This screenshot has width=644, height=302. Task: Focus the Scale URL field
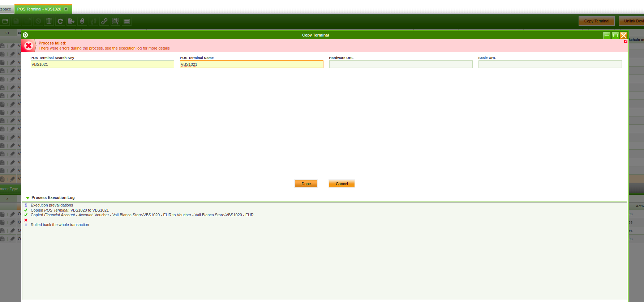[550, 64]
